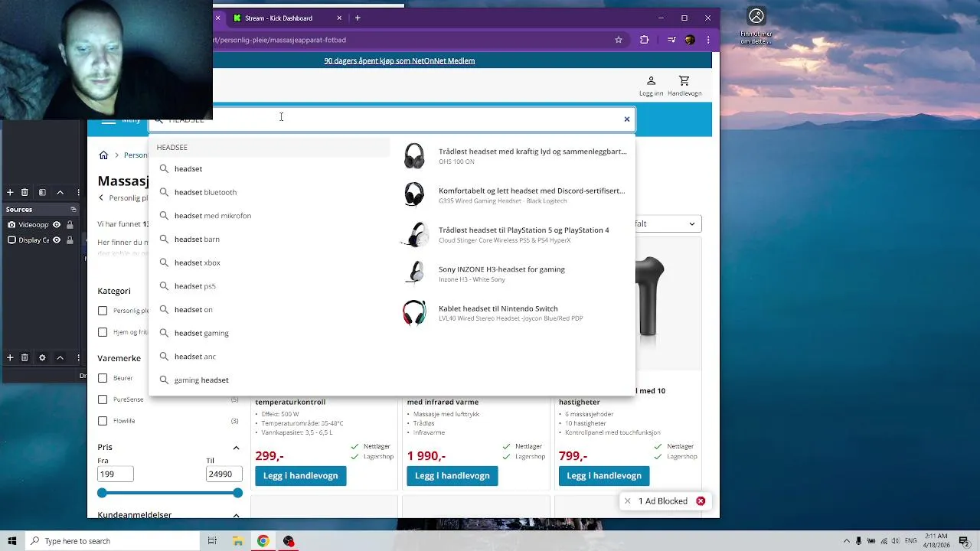Open the Chrome icon in the taskbar

pos(263,541)
